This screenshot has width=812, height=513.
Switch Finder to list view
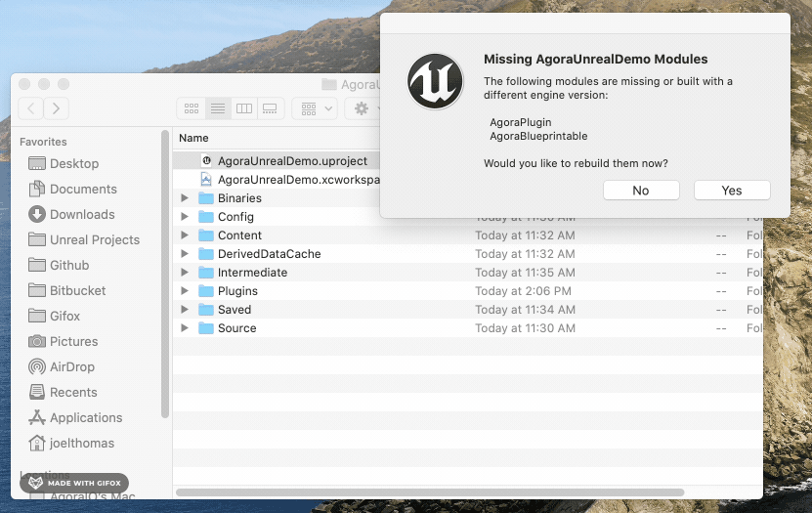click(218, 108)
